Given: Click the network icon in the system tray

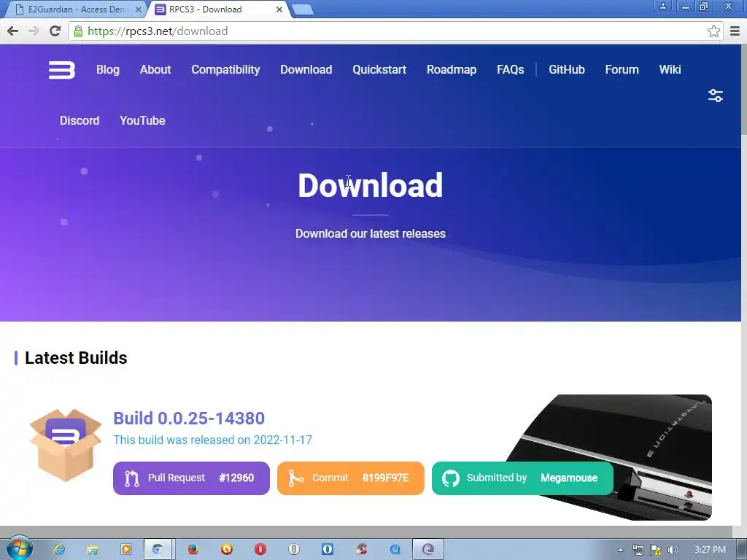Looking at the screenshot, I should point(638,551).
